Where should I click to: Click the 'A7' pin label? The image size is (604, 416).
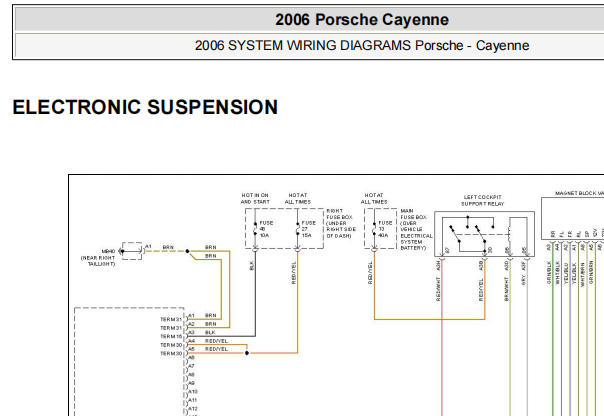[x=191, y=366]
